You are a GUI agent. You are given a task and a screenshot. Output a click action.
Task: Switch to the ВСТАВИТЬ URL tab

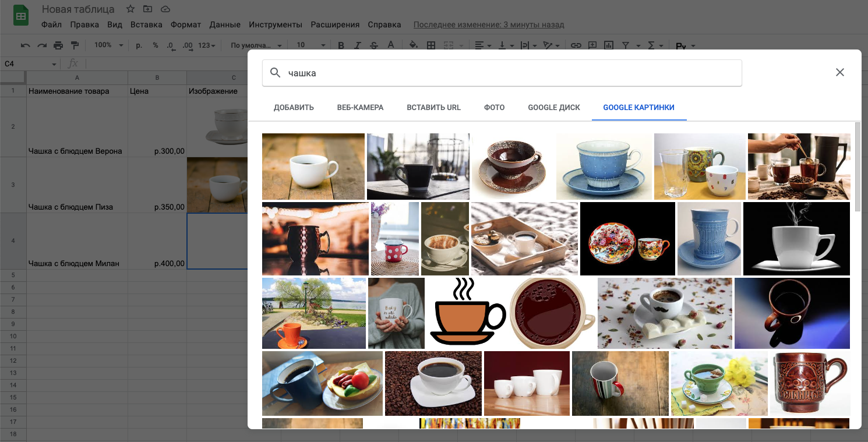[x=433, y=108]
